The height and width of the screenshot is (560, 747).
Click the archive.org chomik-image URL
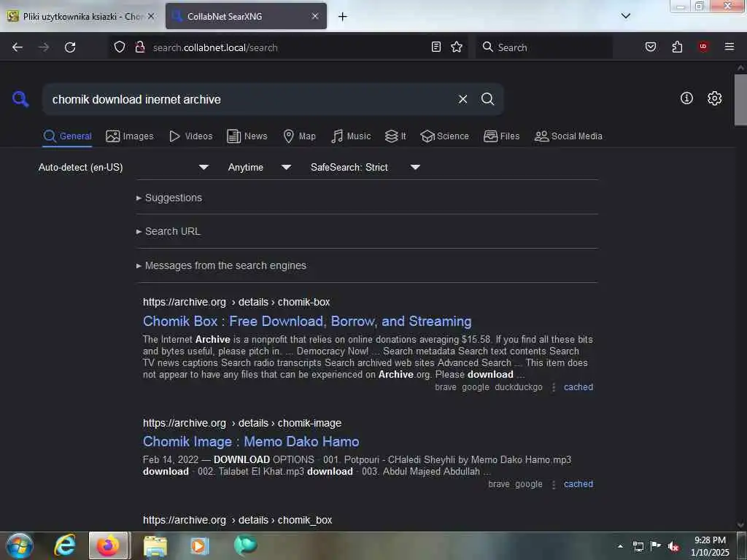[242, 424]
